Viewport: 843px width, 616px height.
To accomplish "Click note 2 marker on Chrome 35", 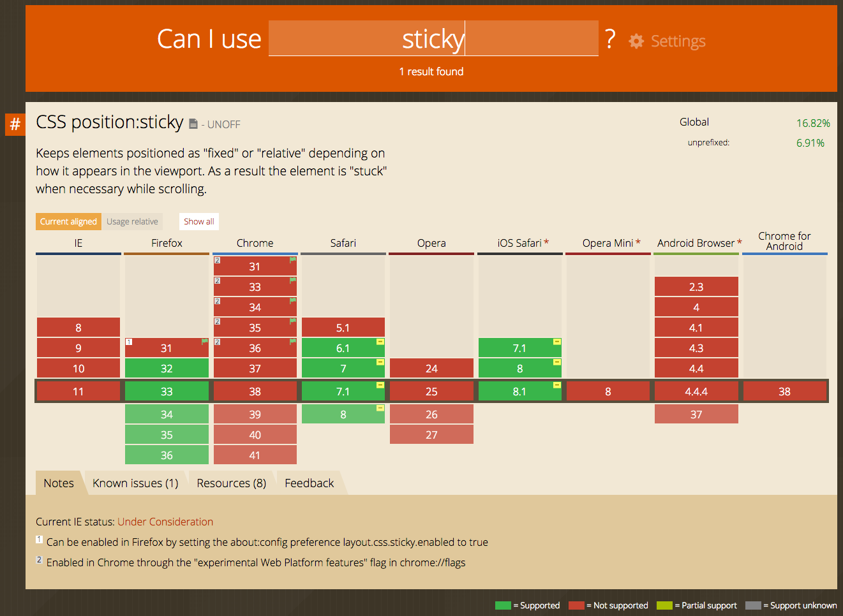I will pyautogui.click(x=217, y=321).
